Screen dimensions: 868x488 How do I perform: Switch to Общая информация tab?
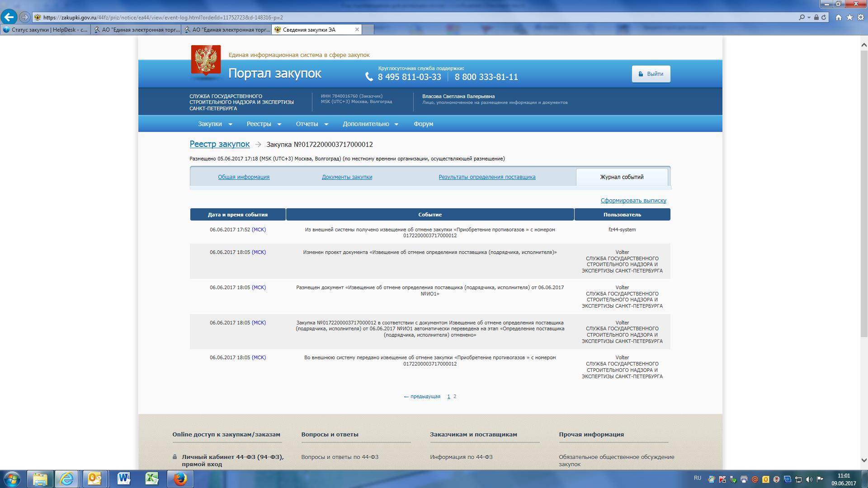point(244,177)
